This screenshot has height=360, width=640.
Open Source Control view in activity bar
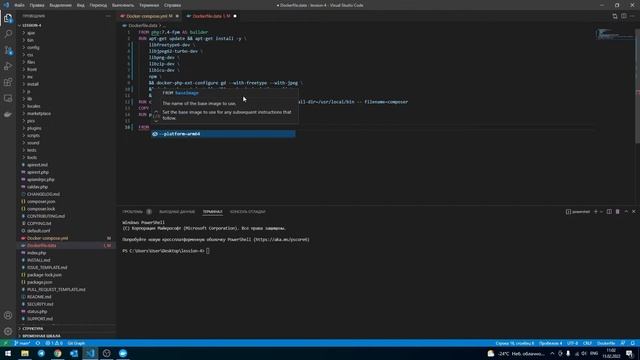tap(8, 50)
